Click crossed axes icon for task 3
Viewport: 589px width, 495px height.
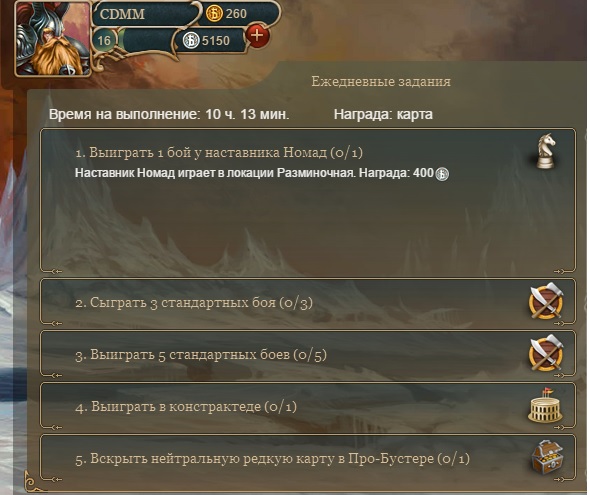(546, 353)
